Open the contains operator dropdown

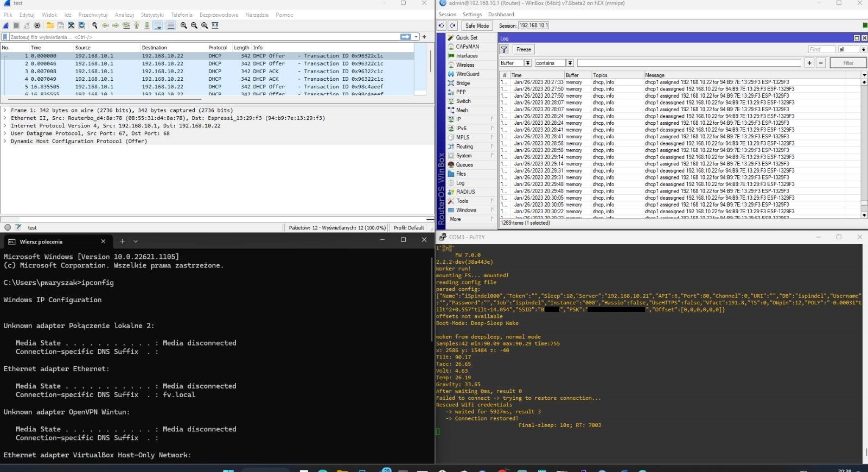(x=570, y=63)
